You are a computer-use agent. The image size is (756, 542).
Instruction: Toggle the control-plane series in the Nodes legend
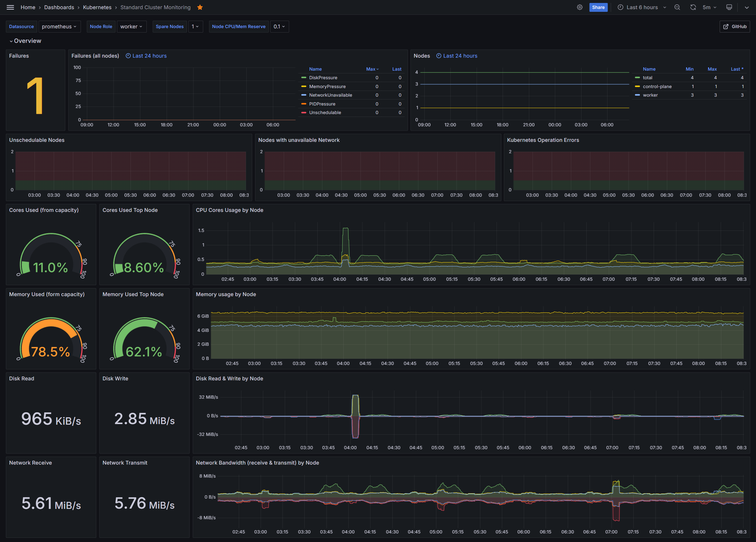pyautogui.click(x=657, y=86)
